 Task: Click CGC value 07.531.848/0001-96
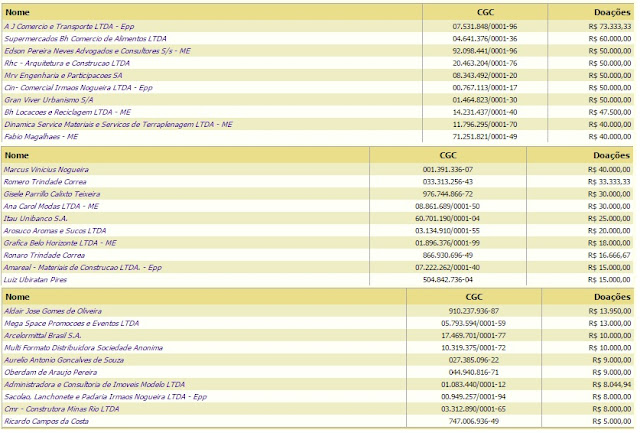pos(484,27)
